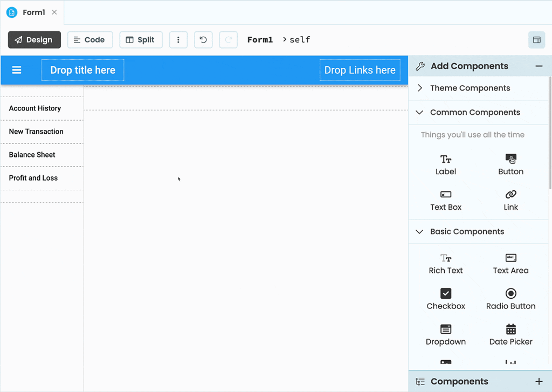The image size is (552, 392).
Task: Choose the Link component icon
Action: 510,195
